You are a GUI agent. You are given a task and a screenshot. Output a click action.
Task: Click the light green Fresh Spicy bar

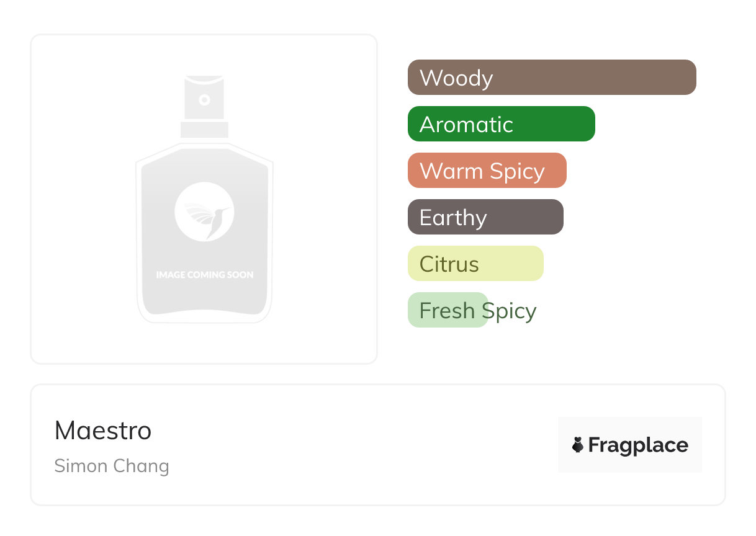(x=448, y=310)
